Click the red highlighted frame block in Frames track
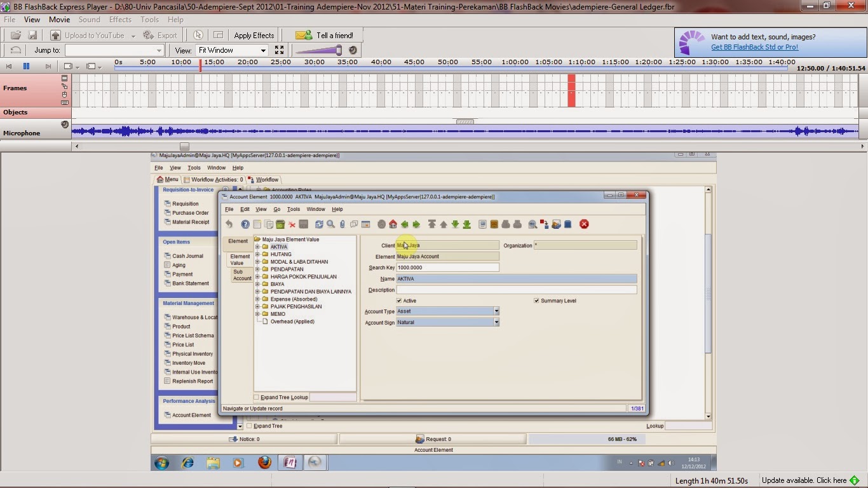 [571, 90]
